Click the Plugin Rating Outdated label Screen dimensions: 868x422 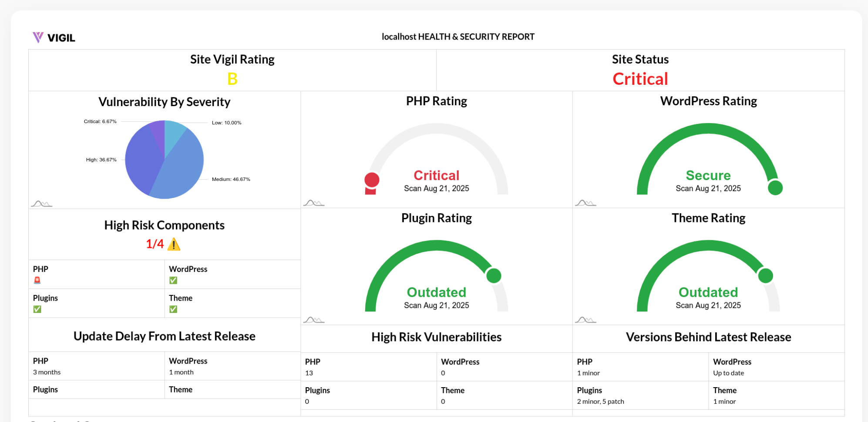point(436,292)
